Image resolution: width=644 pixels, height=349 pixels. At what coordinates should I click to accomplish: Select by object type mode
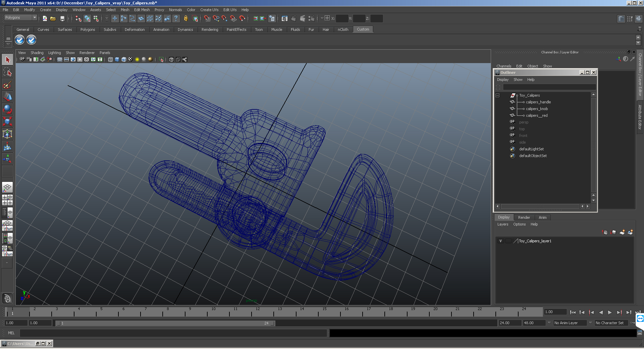pos(87,19)
